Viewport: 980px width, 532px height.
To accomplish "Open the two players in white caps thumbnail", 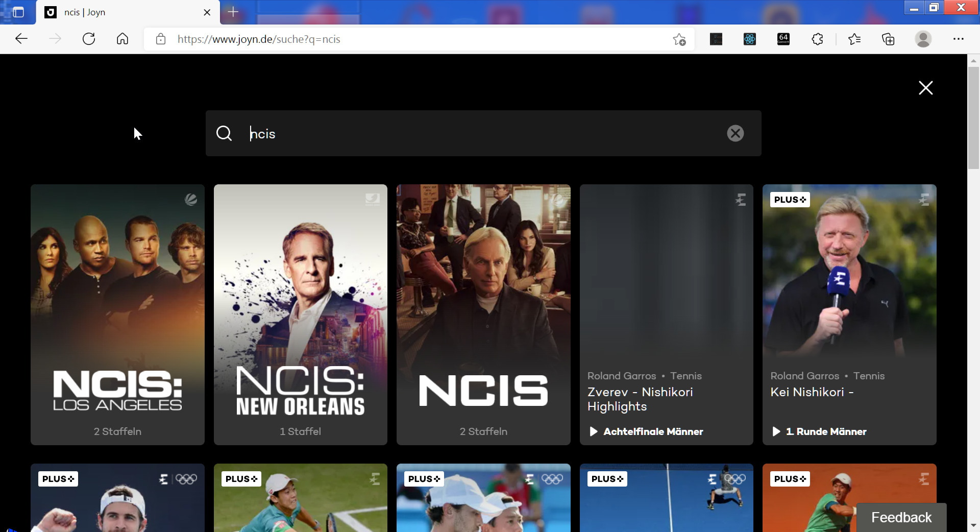I will (x=483, y=498).
